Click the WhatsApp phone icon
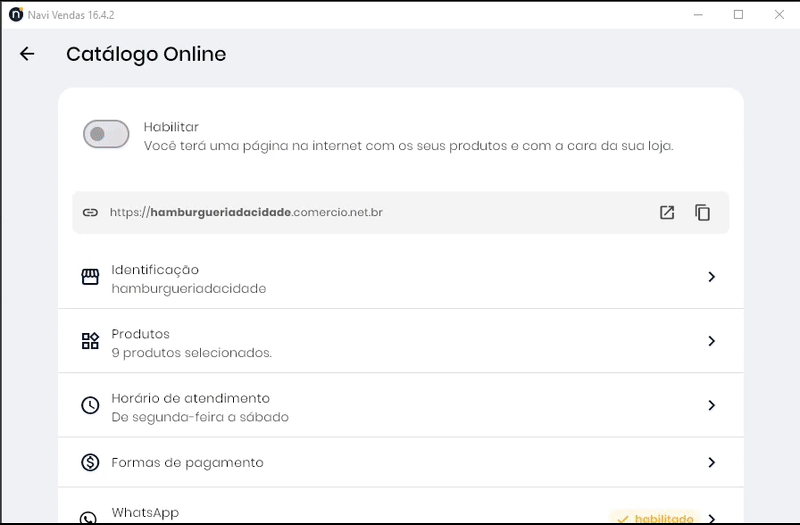The height and width of the screenshot is (525, 800). [x=90, y=517]
